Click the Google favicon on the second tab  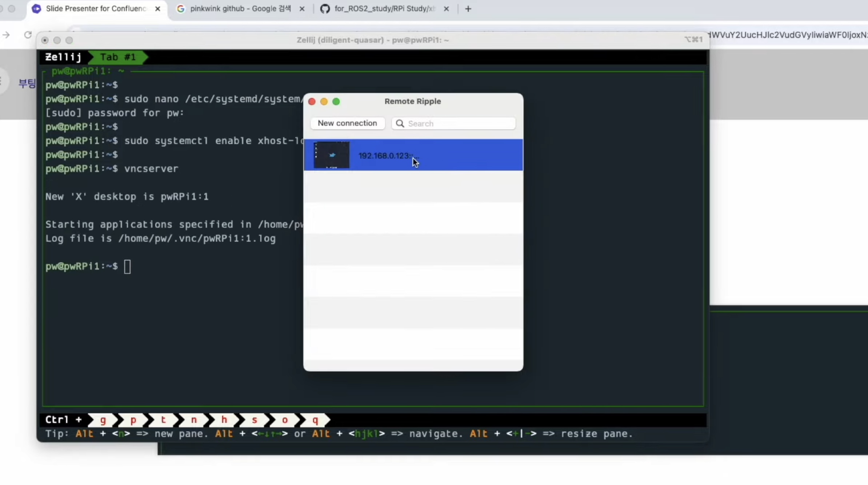(x=181, y=9)
